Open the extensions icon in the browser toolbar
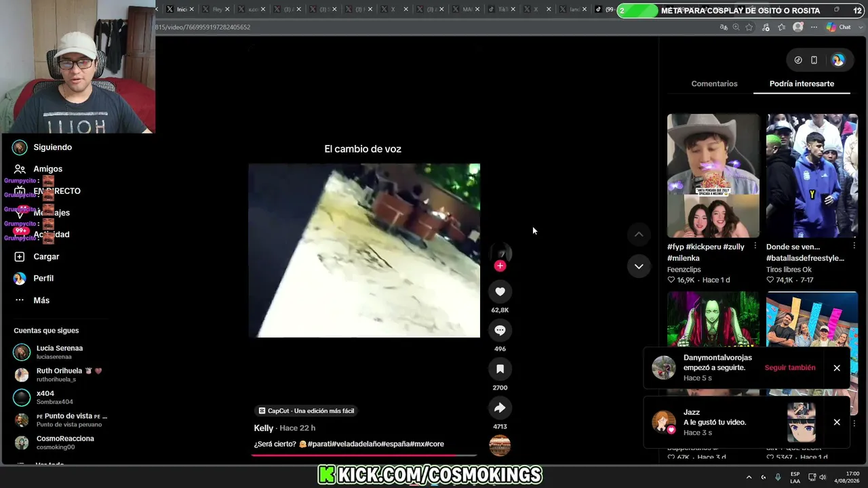The width and height of the screenshot is (868, 488). click(766, 27)
